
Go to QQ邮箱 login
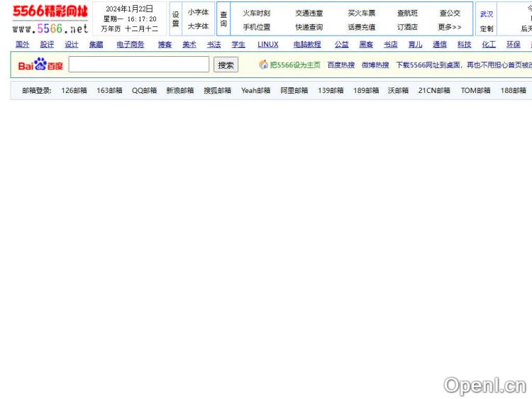[144, 91]
